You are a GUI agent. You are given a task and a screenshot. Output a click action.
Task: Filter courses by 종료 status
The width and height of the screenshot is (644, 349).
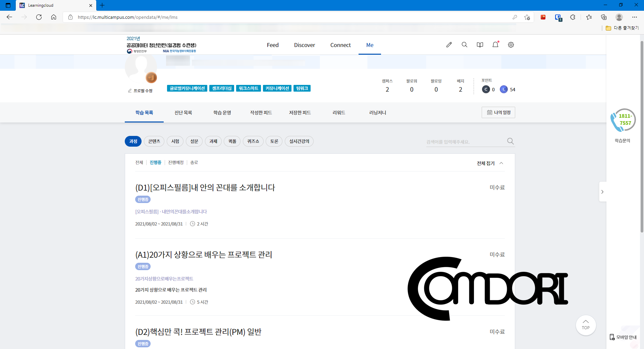coord(194,162)
